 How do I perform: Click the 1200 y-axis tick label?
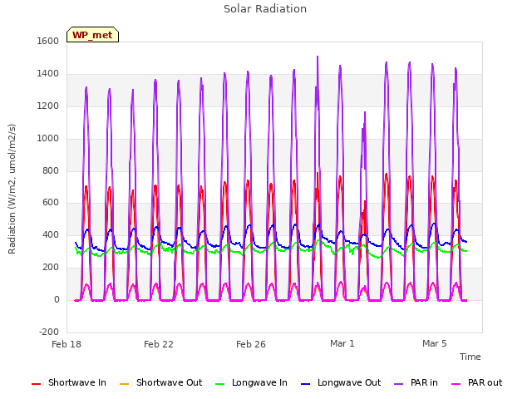48,106
